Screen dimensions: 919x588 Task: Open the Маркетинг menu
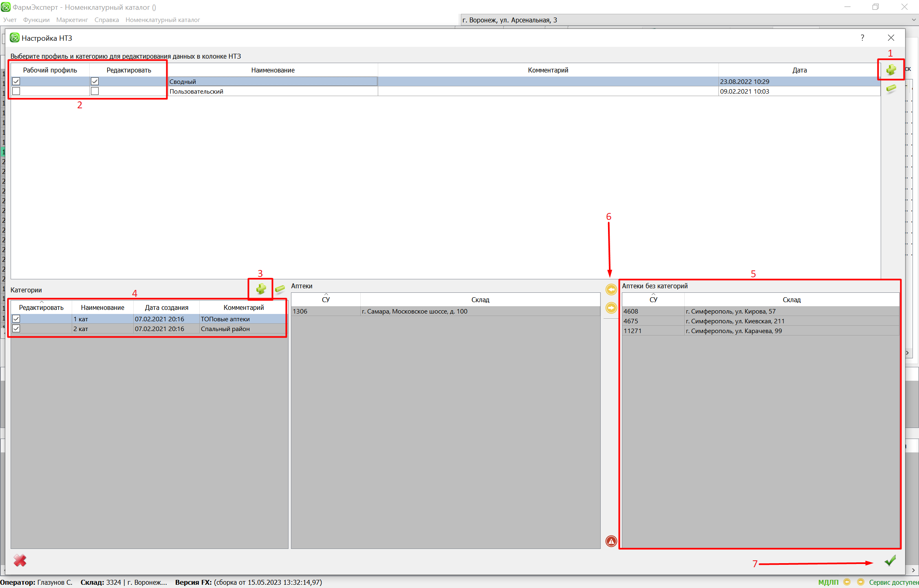click(72, 20)
